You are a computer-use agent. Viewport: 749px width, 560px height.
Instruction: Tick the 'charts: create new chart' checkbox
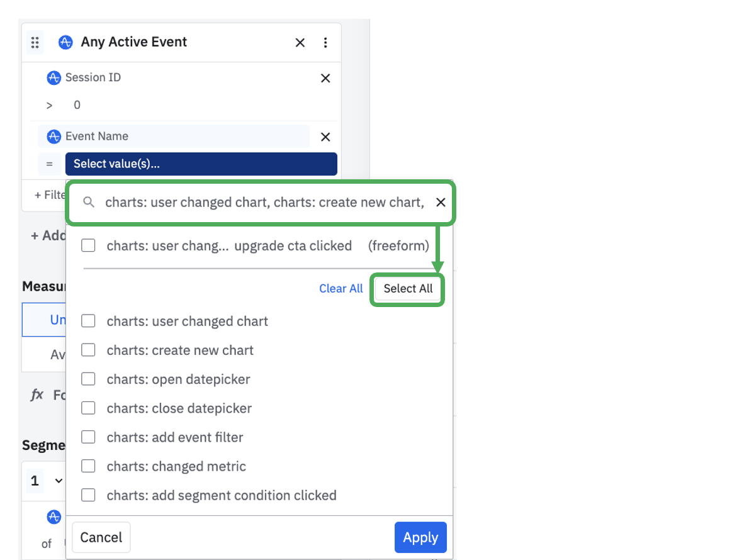(89, 350)
